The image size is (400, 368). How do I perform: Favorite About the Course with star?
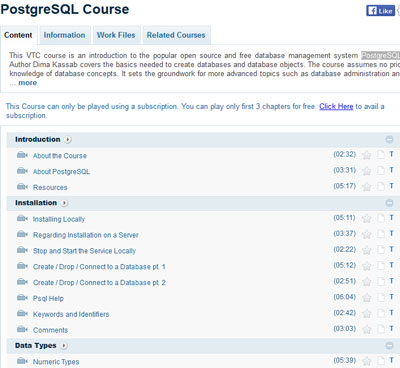click(367, 155)
